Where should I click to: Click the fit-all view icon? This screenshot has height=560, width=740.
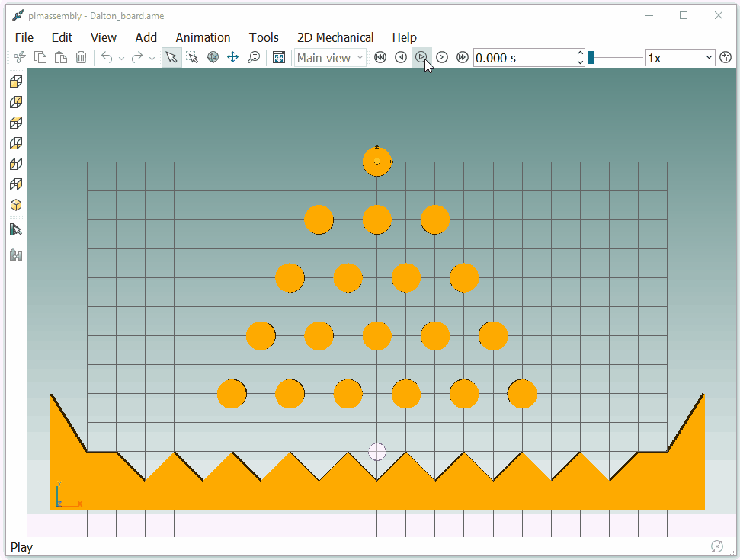279,58
